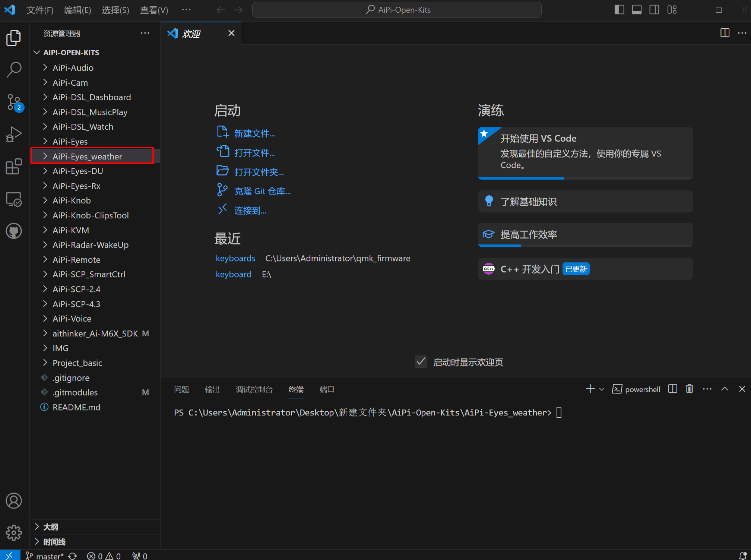This screenshot has height=560, width=751.
Task: Toggle show welcome page on startup checkbox
Action: [x=421, y=361]
